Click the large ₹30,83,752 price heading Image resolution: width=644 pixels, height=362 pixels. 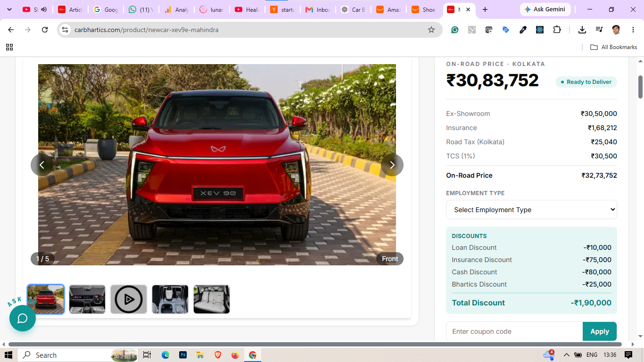(x=493, y=80)
